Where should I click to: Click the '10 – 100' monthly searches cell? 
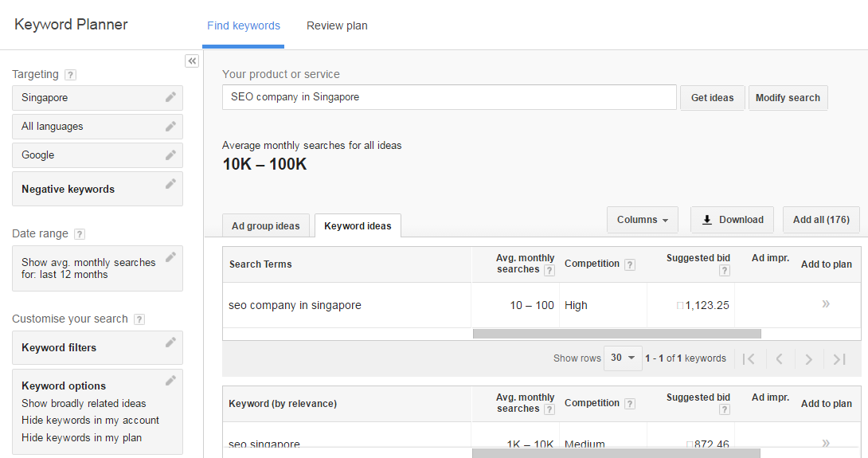[x=532, y=305]
